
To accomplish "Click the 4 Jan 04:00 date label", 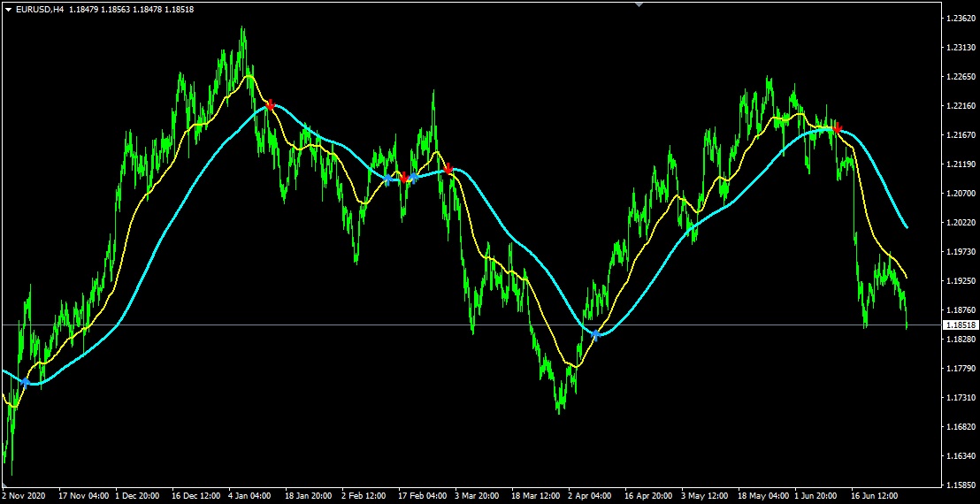I will [250, 496].
